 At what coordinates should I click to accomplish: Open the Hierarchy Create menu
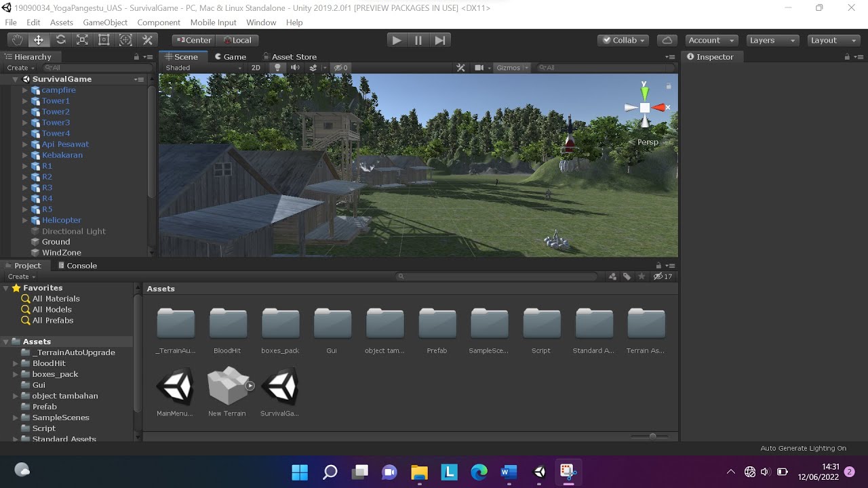(x=20, y=68)
